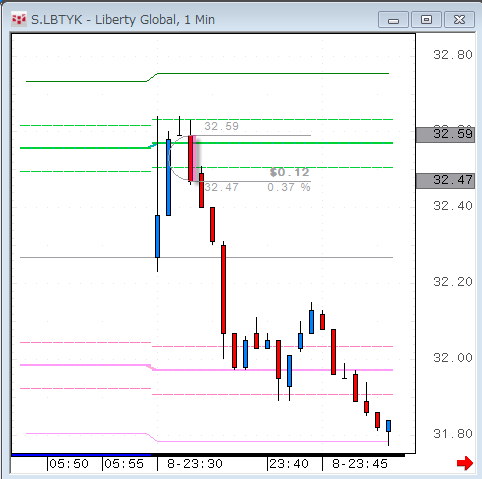
Task: Click the 05:55 time axis label
Action: pos(124,464)
